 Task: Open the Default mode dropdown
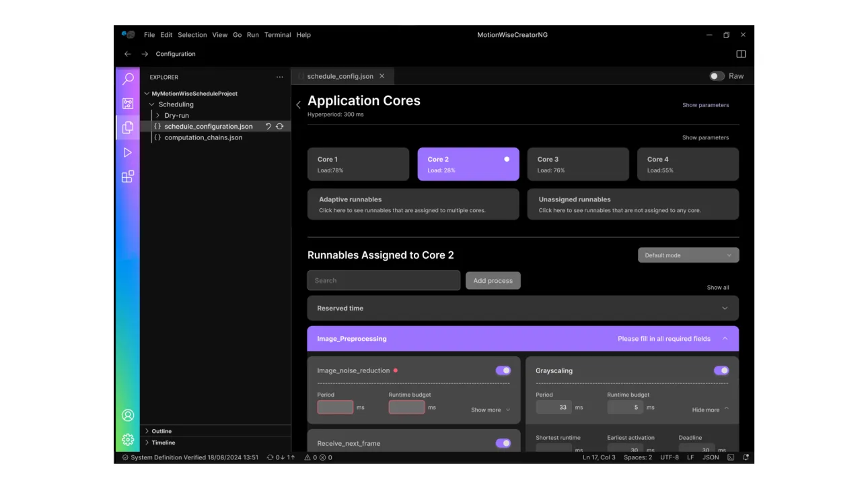coord(688,255)
